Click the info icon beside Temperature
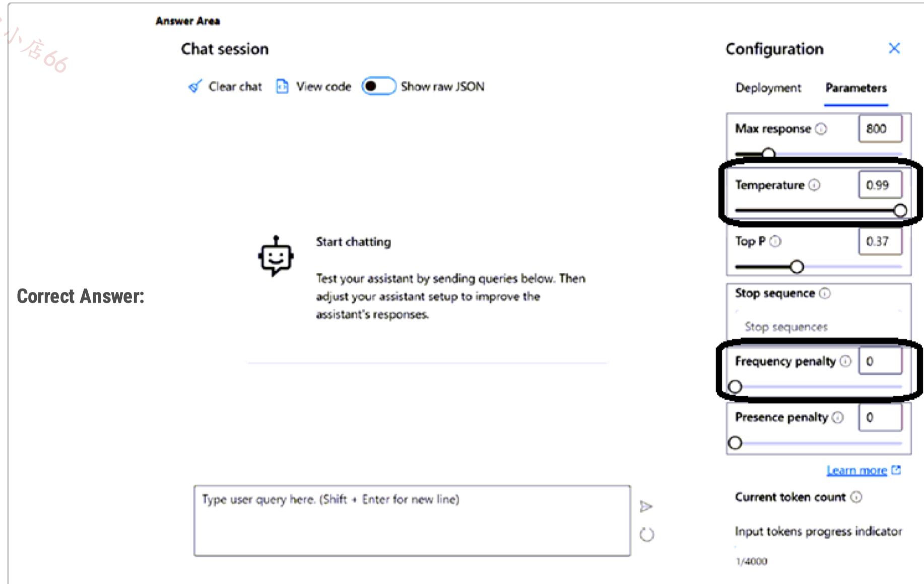Image resolution: width=924 pixels, height=584 pixels. pos(815,185)
